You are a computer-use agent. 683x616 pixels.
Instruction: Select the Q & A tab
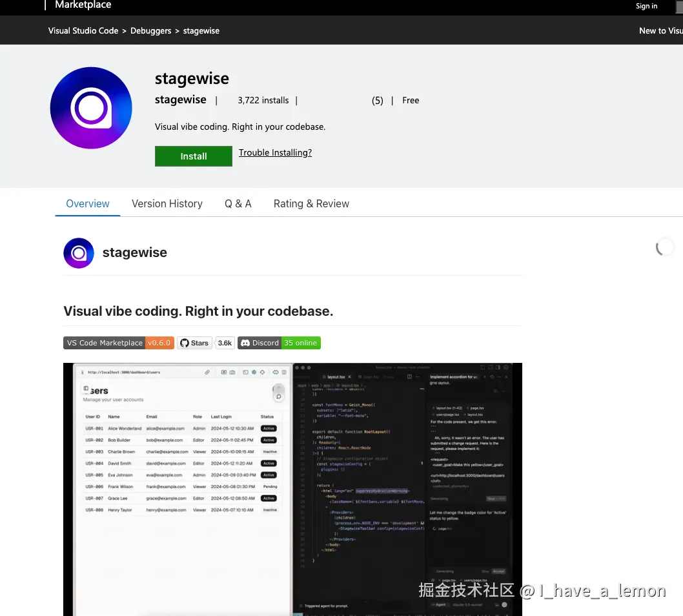pyautogui.click(x=238, y=203)
